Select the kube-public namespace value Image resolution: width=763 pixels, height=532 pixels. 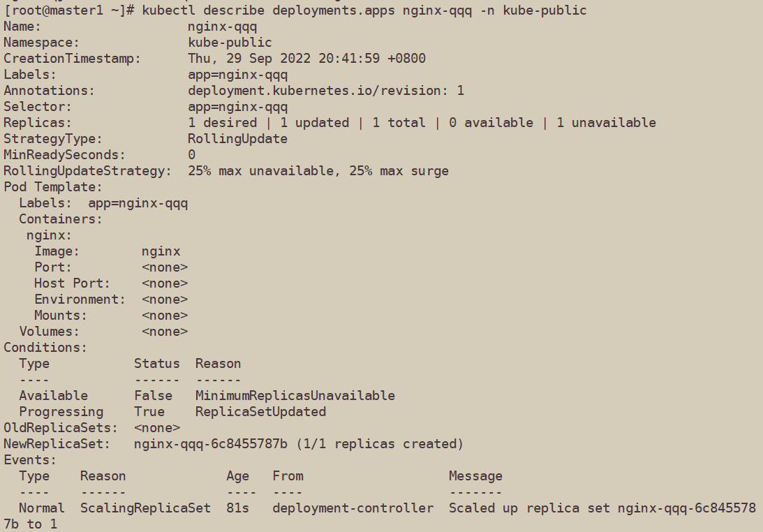[x=230, y=43]
